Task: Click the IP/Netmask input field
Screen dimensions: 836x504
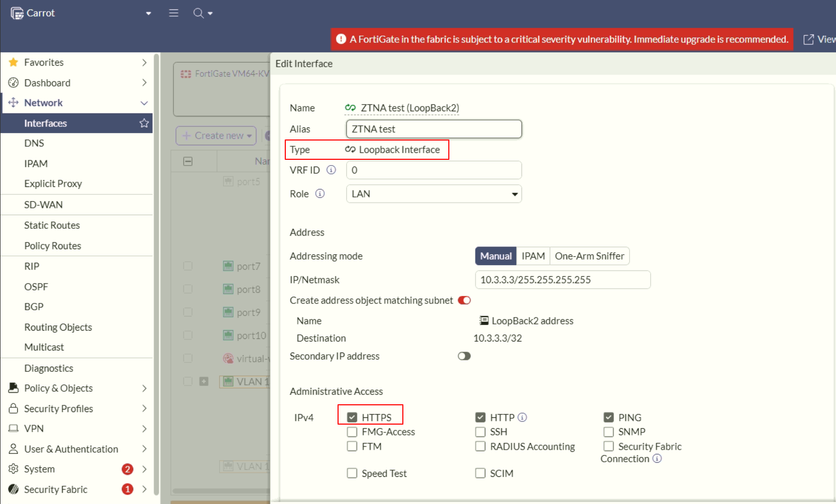Action: tap(563, 279)
